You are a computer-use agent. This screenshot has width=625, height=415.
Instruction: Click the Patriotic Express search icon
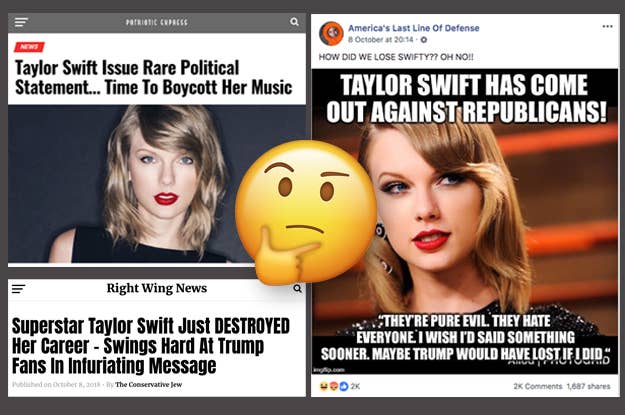point(294,22)
